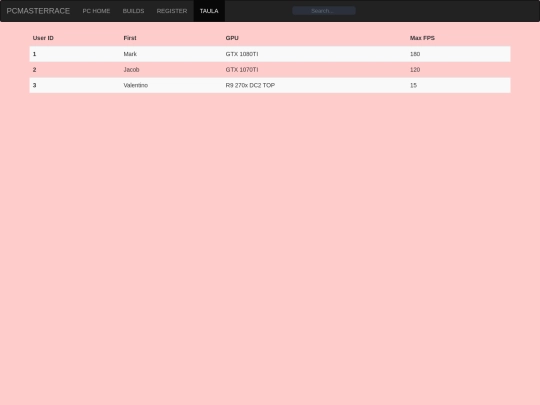Select the 120 FPS value
The height and width of the screenshot is (405, 540).
[x=415, y=70]
